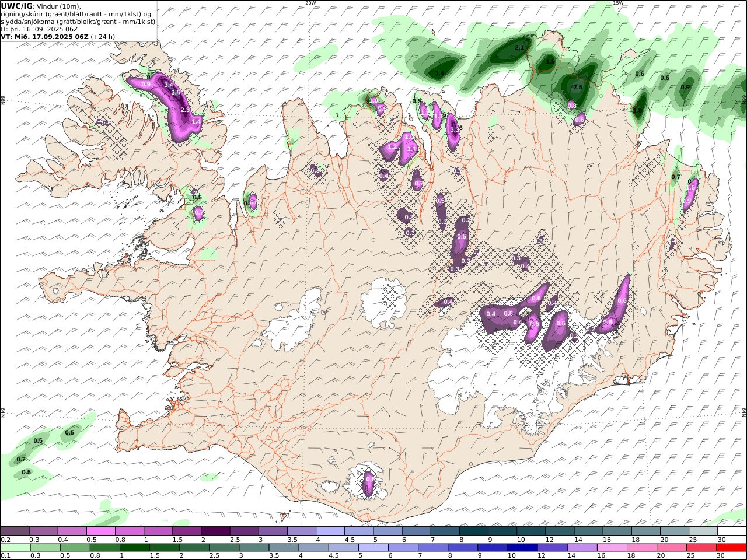
Task: Pick the deep blue 10 rain swatch
Action: (x=522, y=548)
